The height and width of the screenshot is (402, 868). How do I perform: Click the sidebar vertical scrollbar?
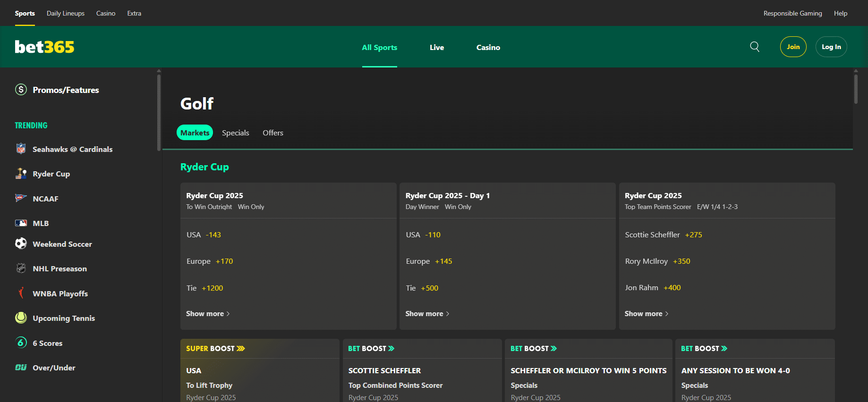click(159, 112)
